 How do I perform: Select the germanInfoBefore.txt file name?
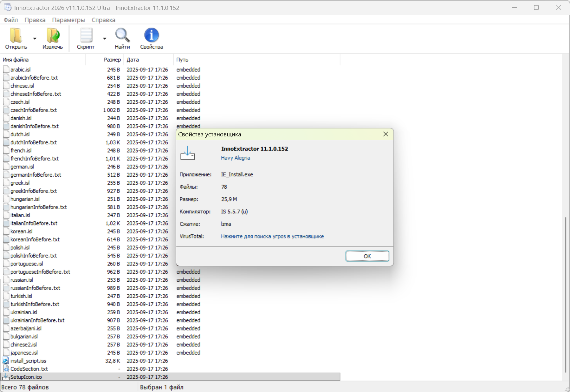(36, 175)
